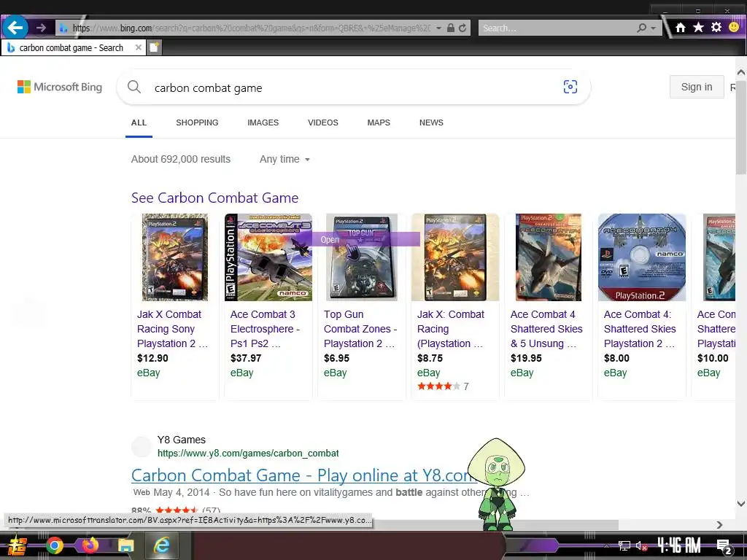
Task: Click Jak X: Combat Racing (Playstation link
Action: point(451,329)
